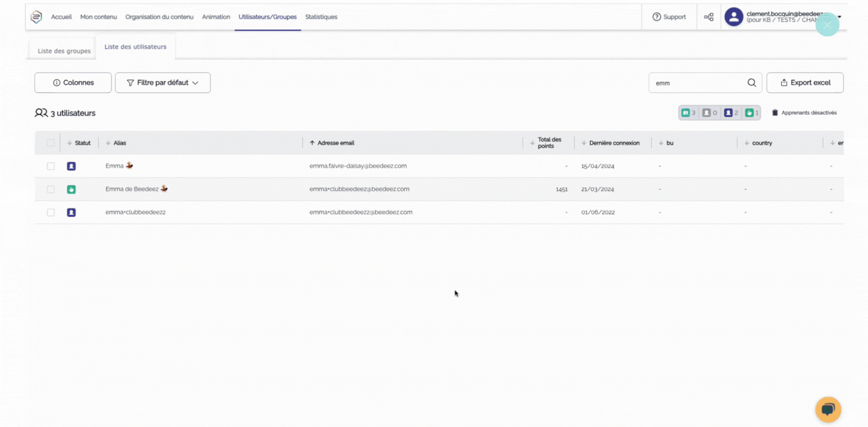Viewport: 868px width, 427px height.
Task: Select the Emma de Beedeez checkbox
Action: pos(51,189)
